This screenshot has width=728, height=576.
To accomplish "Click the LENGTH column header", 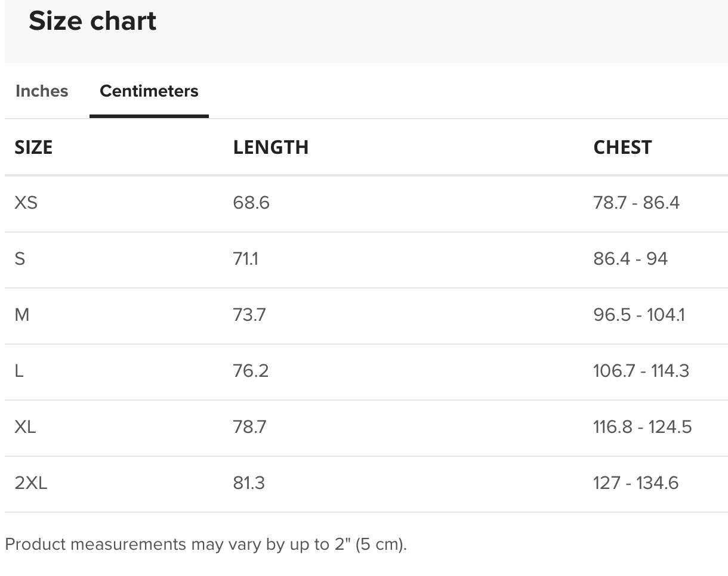I will pyautogui.click(x=271, y=147).
